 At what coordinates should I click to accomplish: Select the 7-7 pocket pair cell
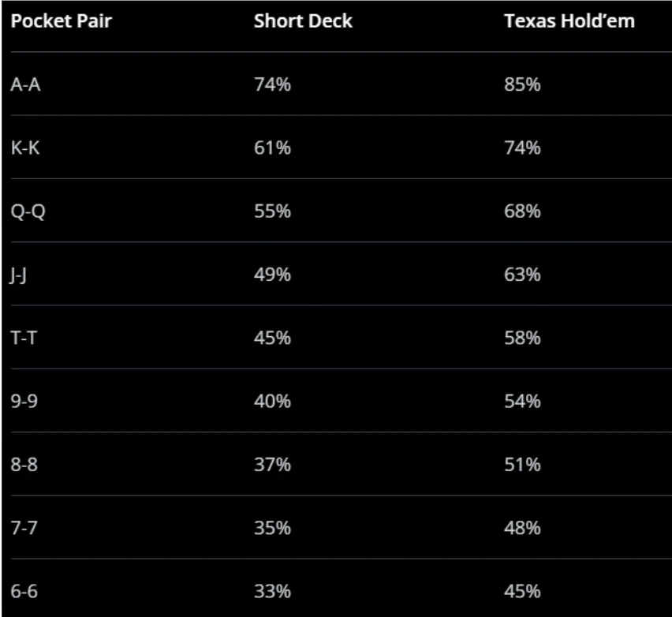tap(24, 528)
